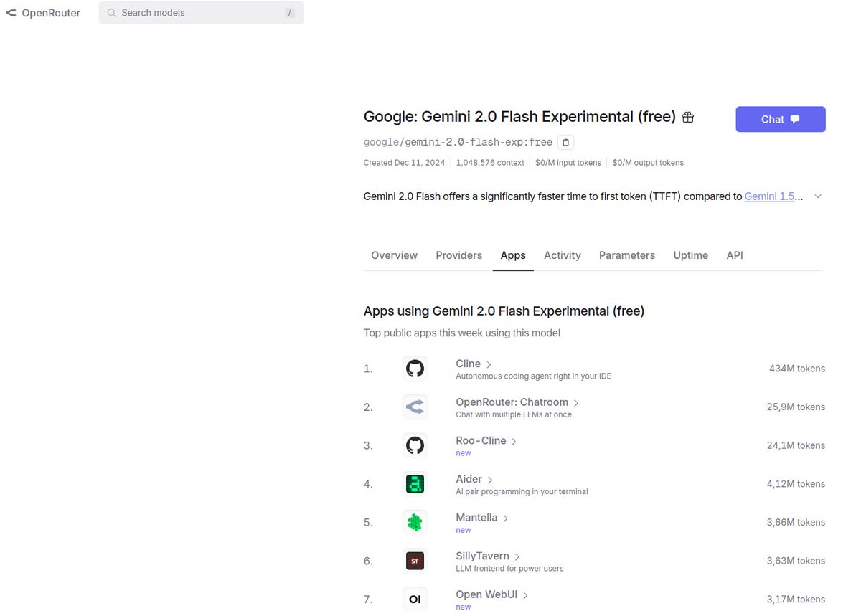The image size is (861, 616).
Task: Copy the model ID using the copy icon
Action: (x=565, y=142)
